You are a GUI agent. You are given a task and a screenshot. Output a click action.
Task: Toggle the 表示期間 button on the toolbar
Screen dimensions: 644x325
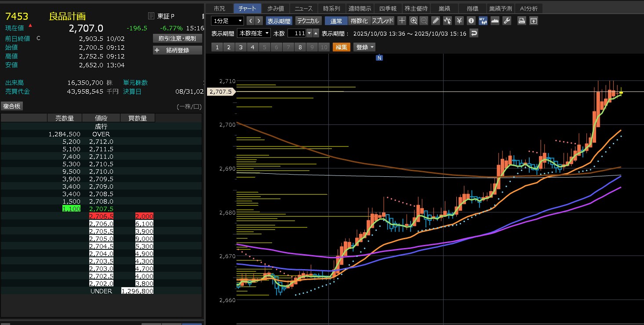[279, 21]
